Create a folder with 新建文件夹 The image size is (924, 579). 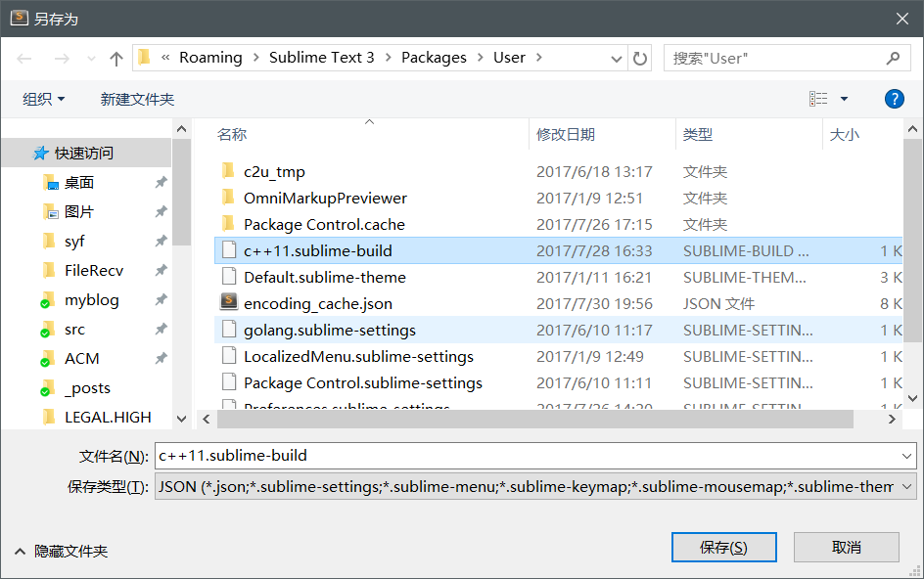point(135,98)
